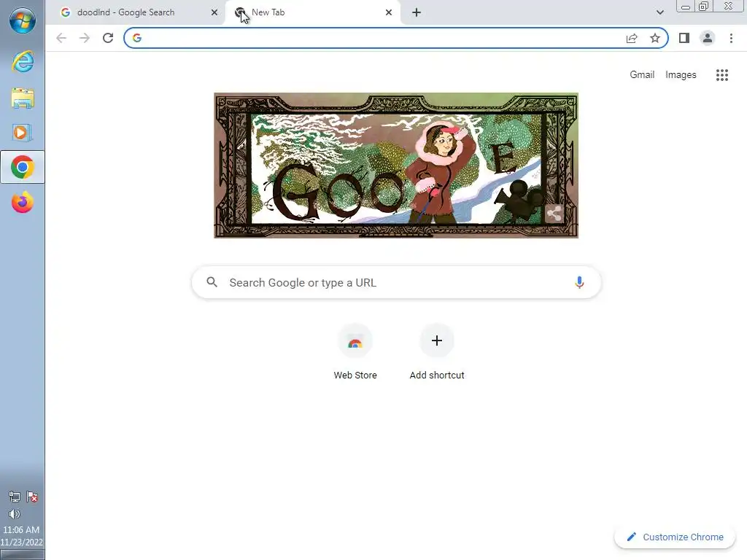Reload the page with the refresh icon

(x=108, y=38)
